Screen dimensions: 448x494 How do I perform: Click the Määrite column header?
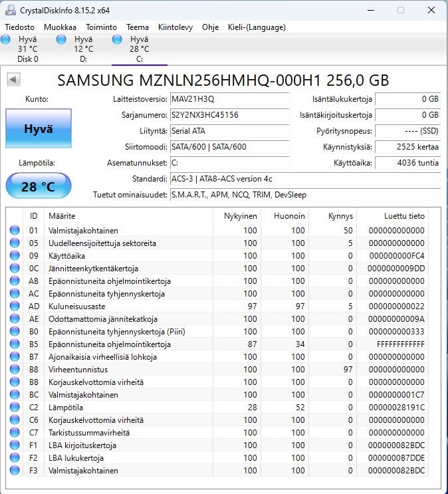click(62, 216)
